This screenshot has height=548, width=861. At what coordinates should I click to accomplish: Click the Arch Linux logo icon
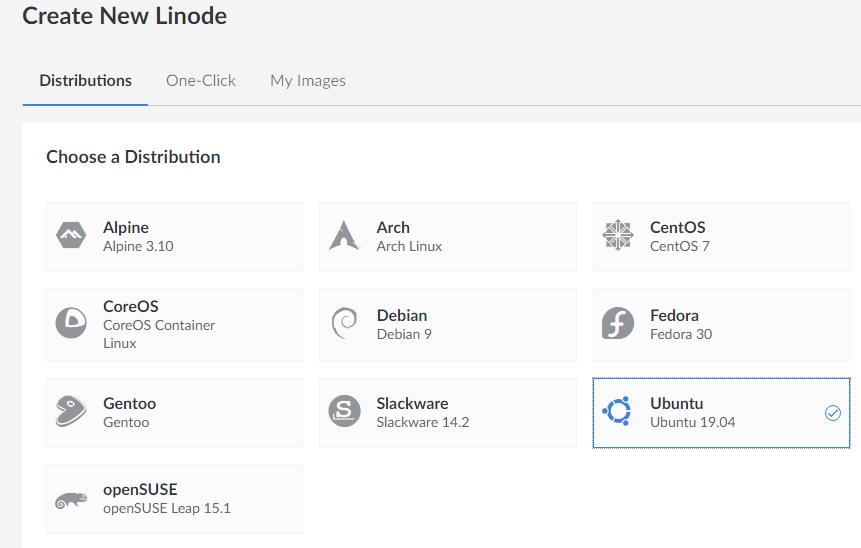[344, 236]
